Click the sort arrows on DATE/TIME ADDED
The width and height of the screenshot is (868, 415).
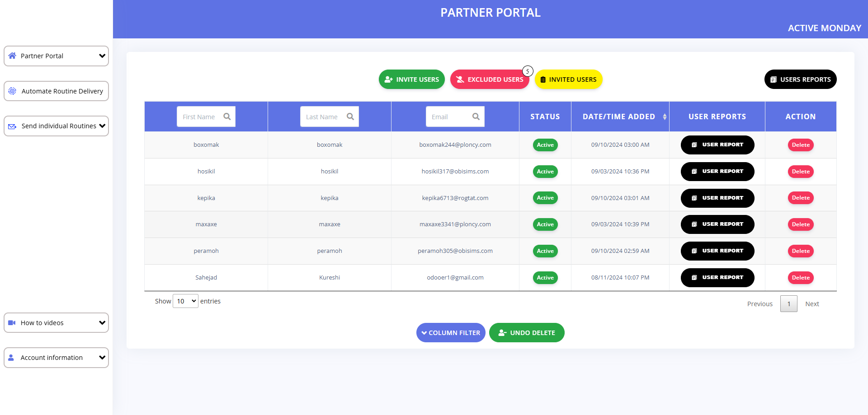coord(665,117)
